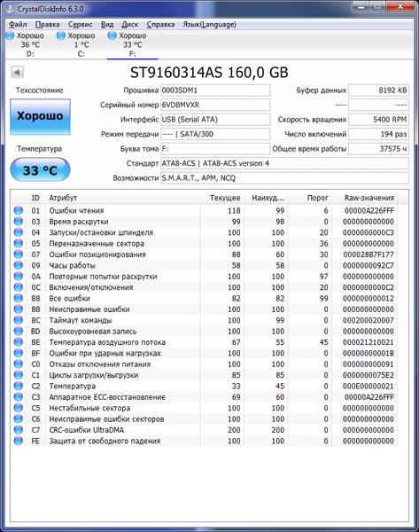This screenshot has width=419, height=532.
Task: Click the Прошивка field 0003SDM1
Action: (215, 90)
